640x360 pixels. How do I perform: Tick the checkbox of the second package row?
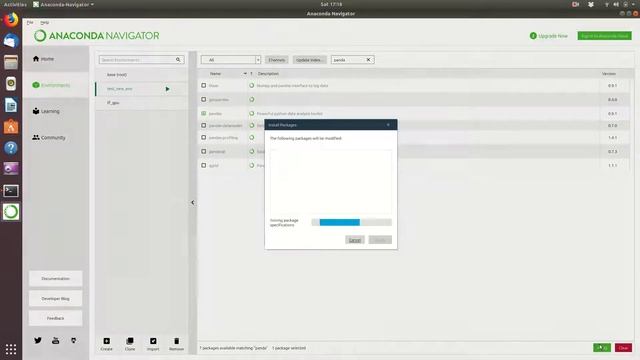[x=204, y=100]
